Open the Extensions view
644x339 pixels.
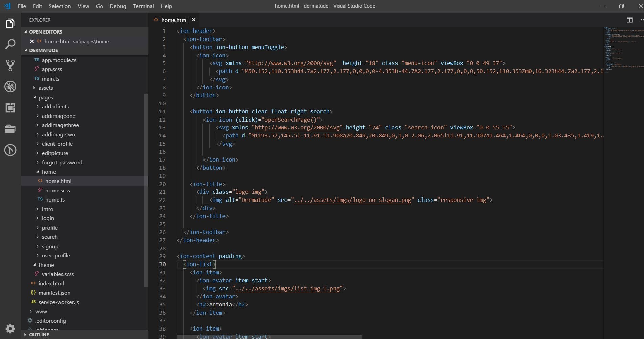coord(10,108)
